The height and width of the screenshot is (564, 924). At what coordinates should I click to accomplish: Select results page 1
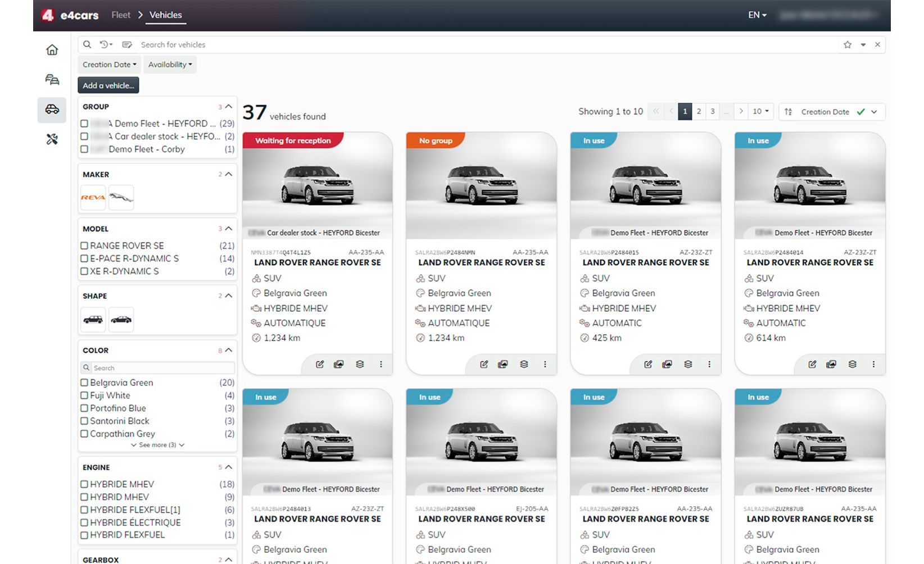[x=685, y=111]
